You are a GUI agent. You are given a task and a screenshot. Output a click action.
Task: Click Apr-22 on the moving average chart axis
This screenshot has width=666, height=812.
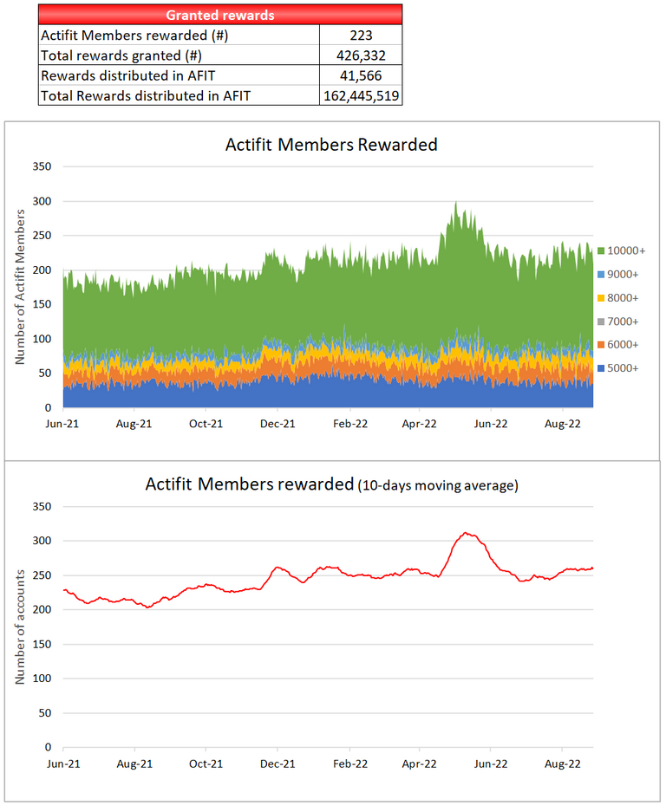pos(420,763)
